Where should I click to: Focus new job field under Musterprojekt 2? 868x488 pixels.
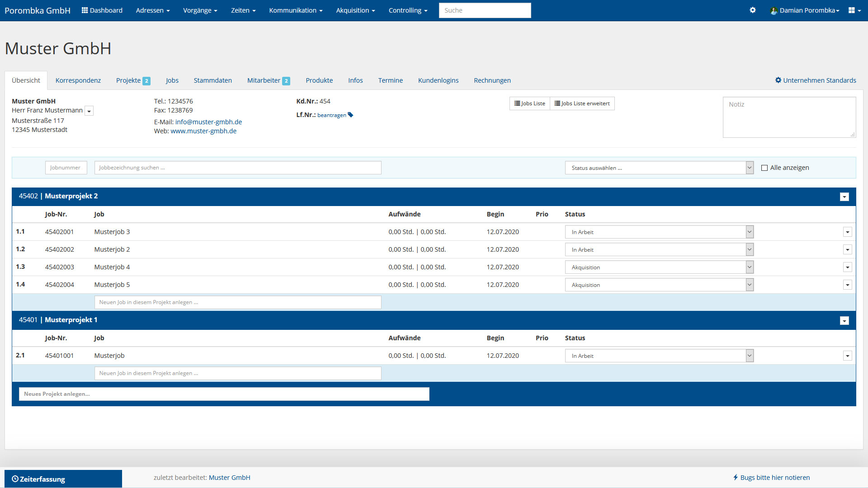pyautogui.click(x=238, y=302)
